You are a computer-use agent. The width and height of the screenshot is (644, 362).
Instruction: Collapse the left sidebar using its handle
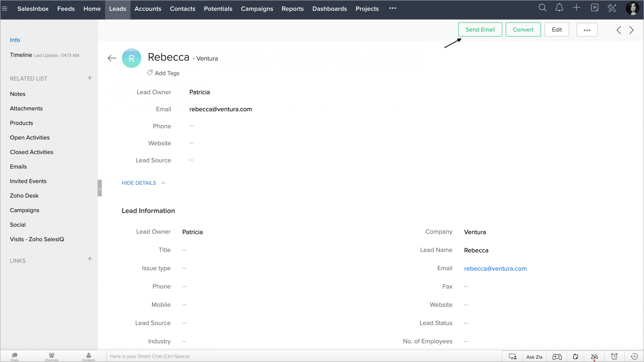[x=100, y=188]
